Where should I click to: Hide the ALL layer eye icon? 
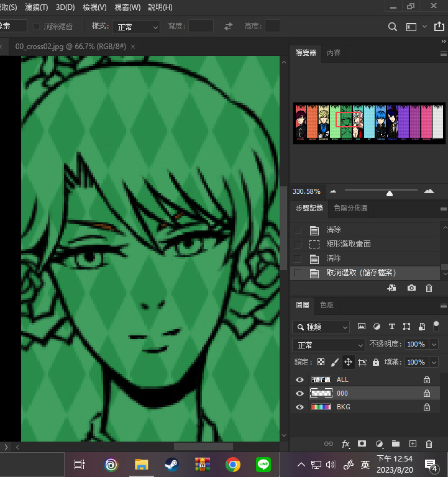click(299, 379)
